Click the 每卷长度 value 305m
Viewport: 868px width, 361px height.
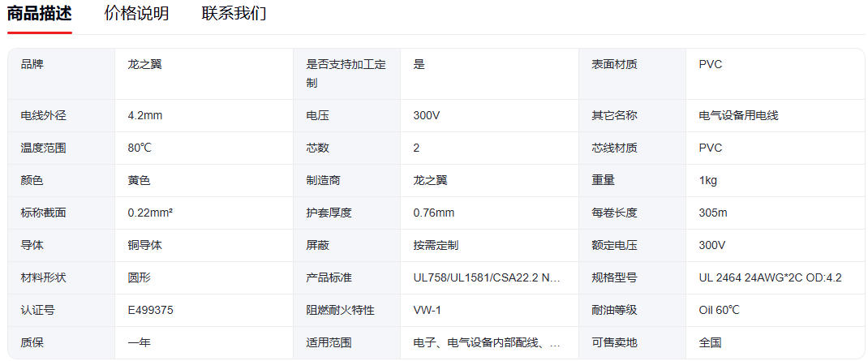coord(713,213)
